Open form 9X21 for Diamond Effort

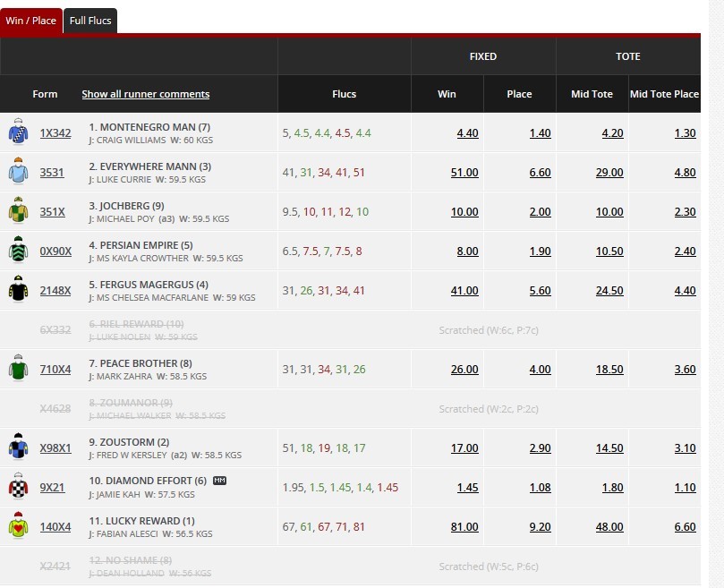click(x=52, y=487)
